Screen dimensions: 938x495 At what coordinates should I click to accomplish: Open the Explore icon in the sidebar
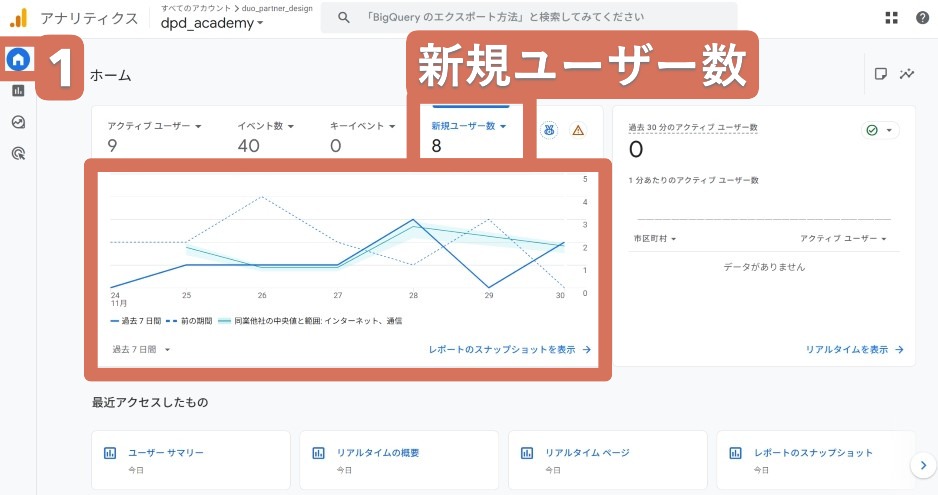(x=18, y=122)
